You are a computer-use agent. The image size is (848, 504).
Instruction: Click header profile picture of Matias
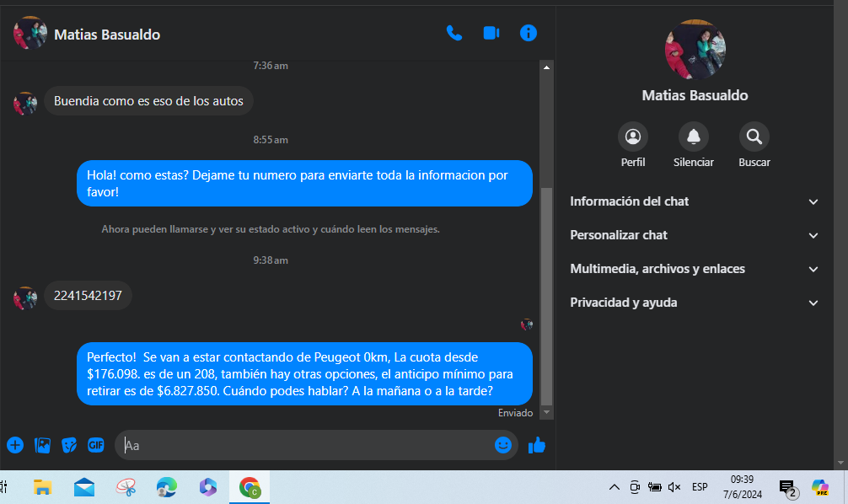pyautogui.click(x=30, y=33)
